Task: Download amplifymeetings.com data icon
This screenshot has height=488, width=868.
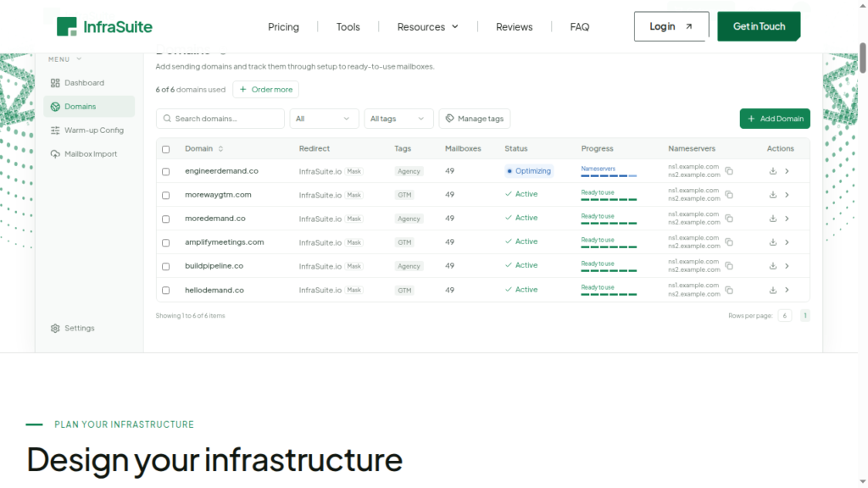Action: pos(773,242)
